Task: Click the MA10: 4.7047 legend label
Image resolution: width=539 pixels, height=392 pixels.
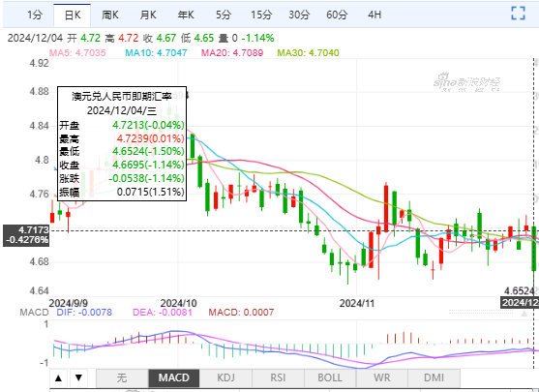Action: pos(156,53)
